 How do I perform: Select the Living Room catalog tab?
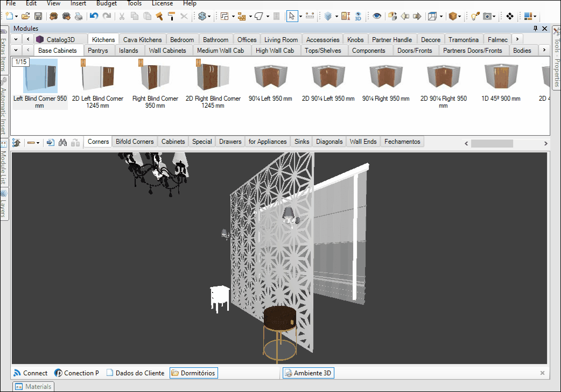coord(281,39)
